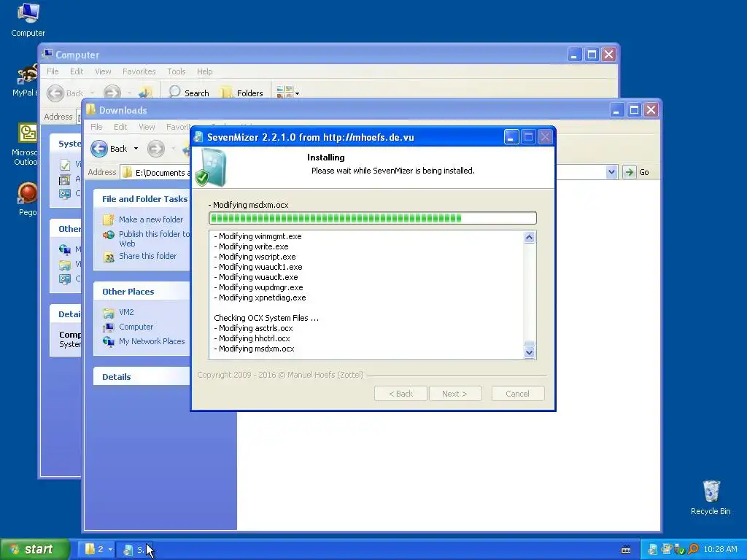Click the disabled Back button in SevenMizer

pos(400,394)
